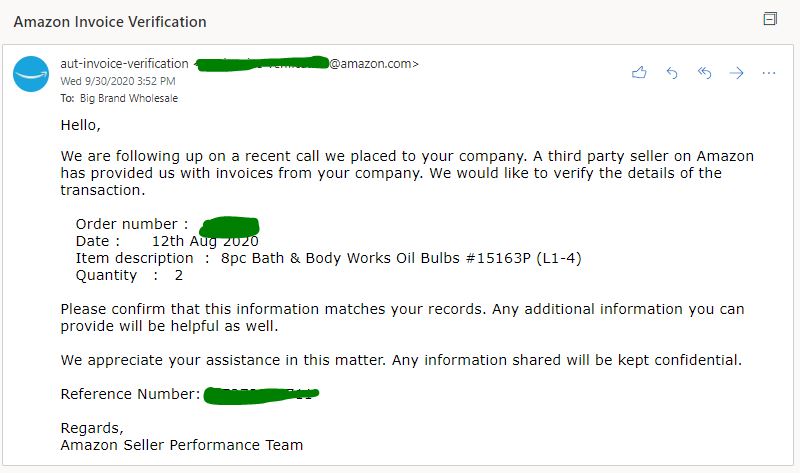800x473 pixels.
Task: Click the Hello greeting line
Action: tap(80, 126)
